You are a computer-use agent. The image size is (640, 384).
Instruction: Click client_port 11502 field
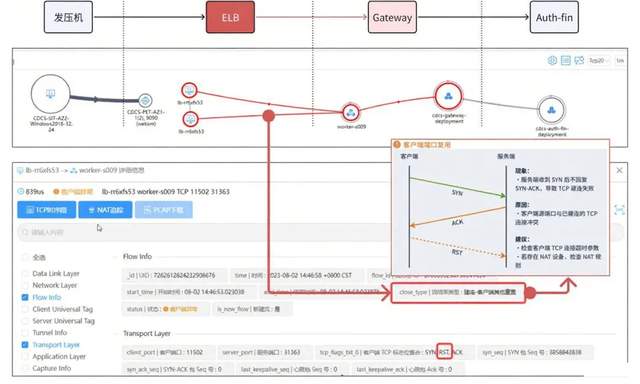tap(168, 352)
